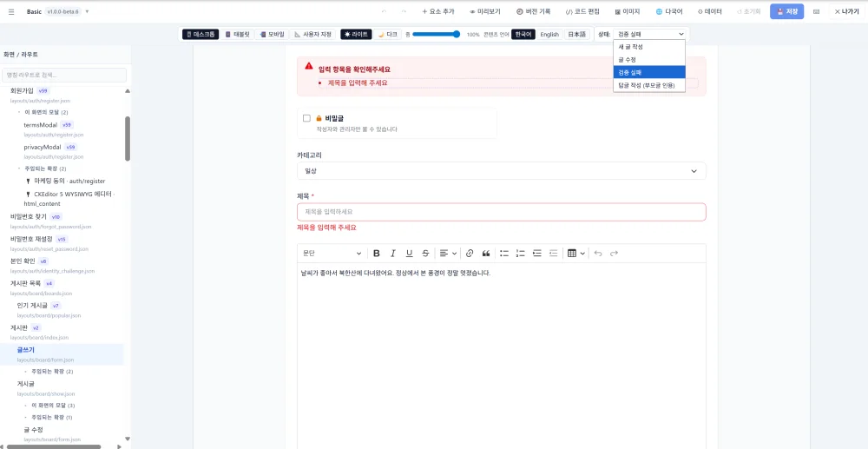The image size is (868, 449).
Task: Switch to 태블릿 viewport
Action: (237, 35)
